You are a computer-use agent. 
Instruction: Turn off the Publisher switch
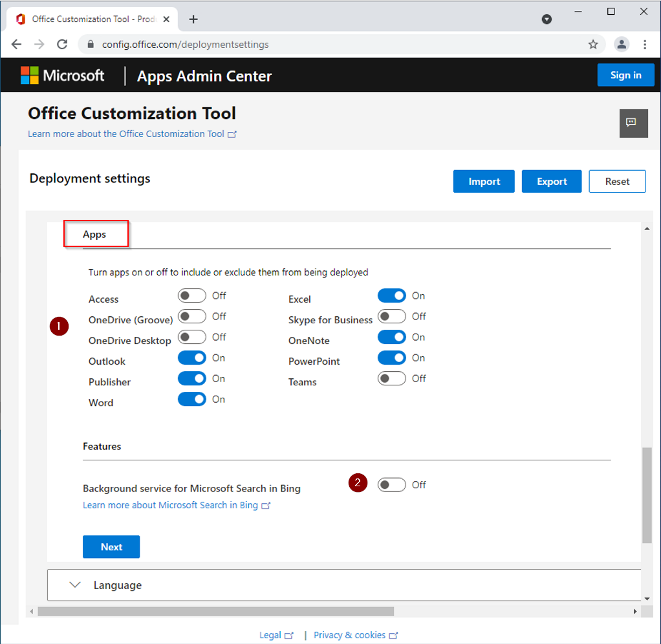click(x=192, y=378)
